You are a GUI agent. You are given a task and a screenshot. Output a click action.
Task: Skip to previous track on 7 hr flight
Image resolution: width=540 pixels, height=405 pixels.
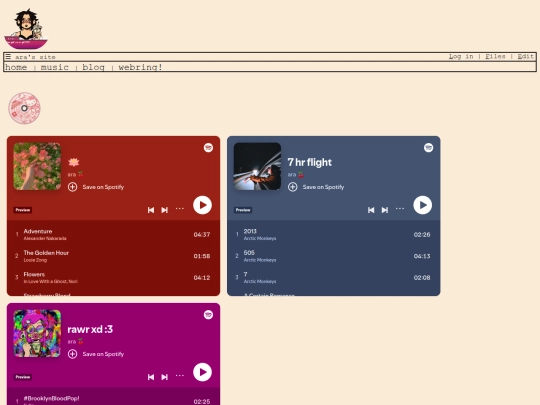point(371,210)
